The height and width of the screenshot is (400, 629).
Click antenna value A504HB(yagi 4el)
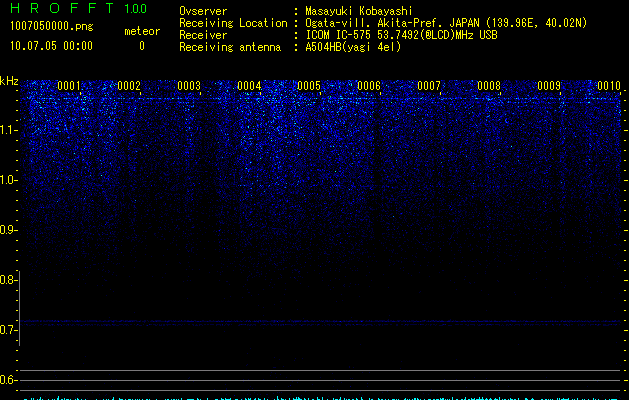click(353, 47)
